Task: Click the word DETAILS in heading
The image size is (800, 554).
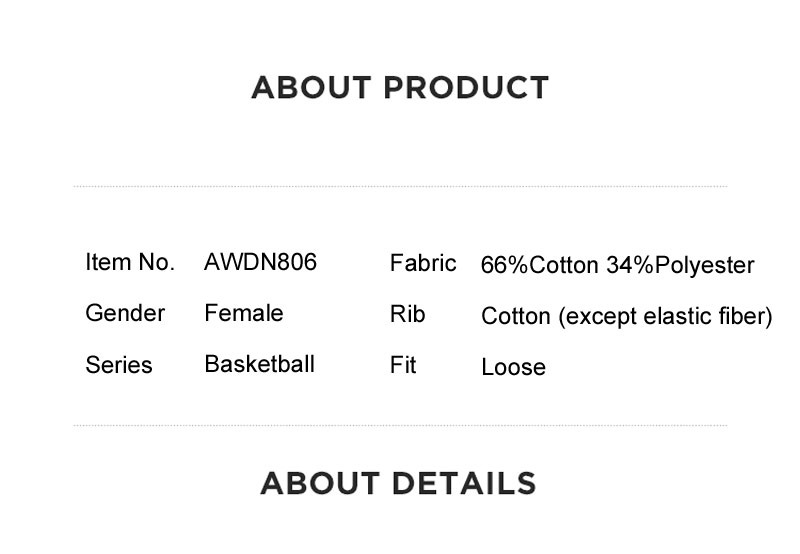Action: pyautogui.click(x=464, y=483)
